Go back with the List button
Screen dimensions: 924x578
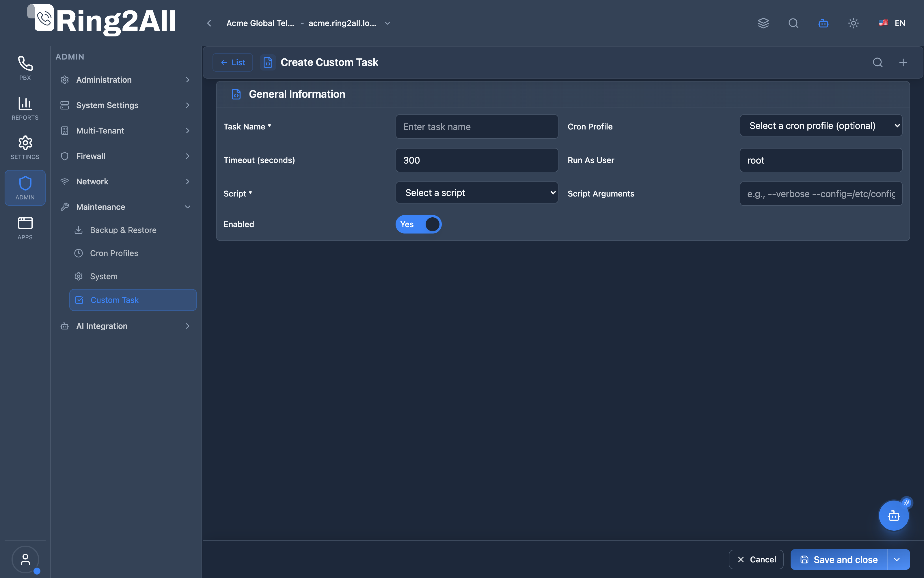click(232, 62)
